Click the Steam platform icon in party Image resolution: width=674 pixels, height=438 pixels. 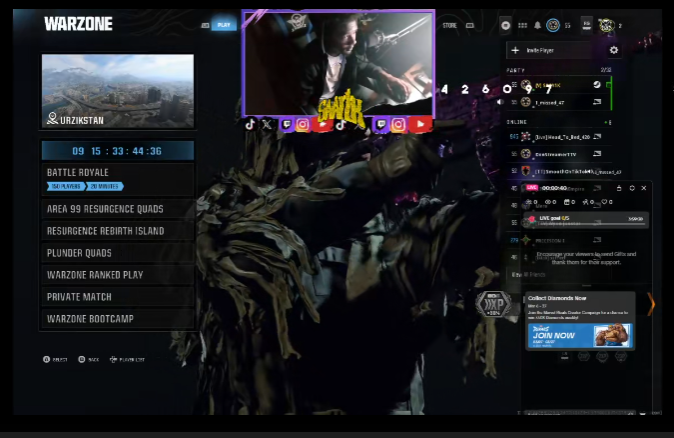pos(597,85)
